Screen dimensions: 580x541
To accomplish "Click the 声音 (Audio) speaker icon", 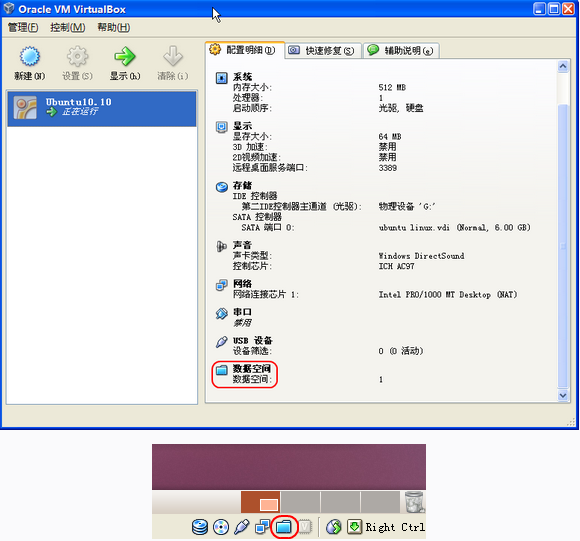I will tap(221, 246).
